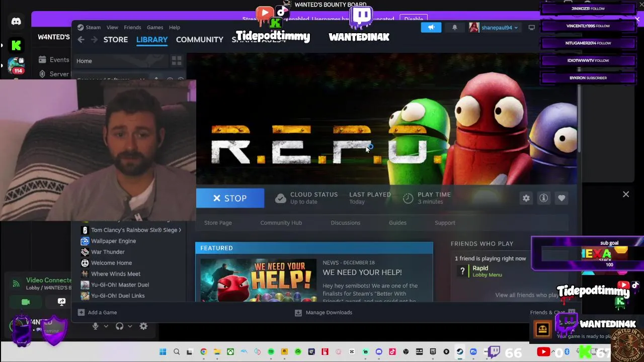Open Manage Downloads at the bottom of Steam
This screenshot has width=644, height=362.
pyautogui.click(x=323, y=312)
